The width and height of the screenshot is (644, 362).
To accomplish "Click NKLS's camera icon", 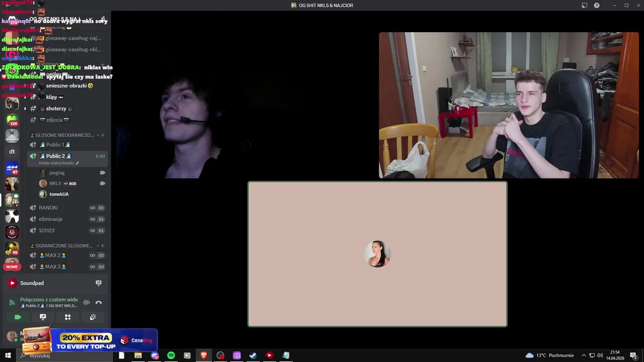I will [103, 184].
